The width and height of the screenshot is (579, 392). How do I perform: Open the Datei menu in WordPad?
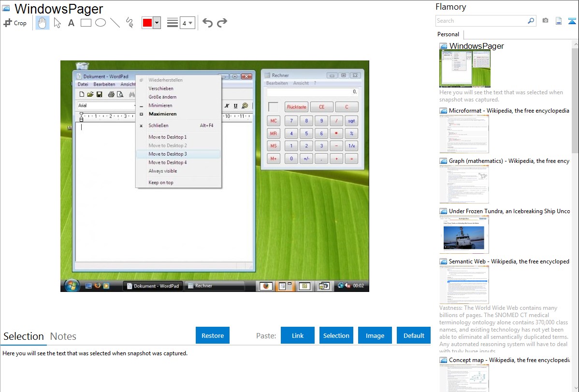click(x=83, y=84)
